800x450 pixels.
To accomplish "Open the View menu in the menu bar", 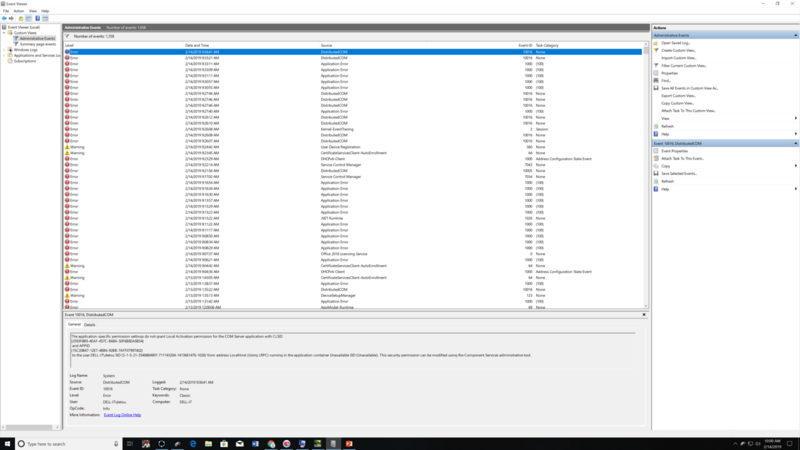I will [33, 11].
